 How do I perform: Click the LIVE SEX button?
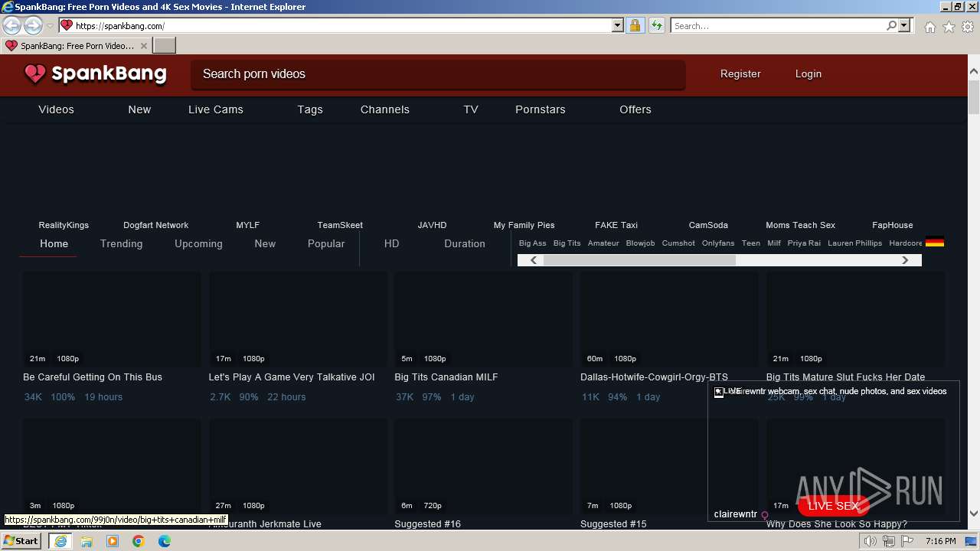pyautogui.click(x=834, y=506)
